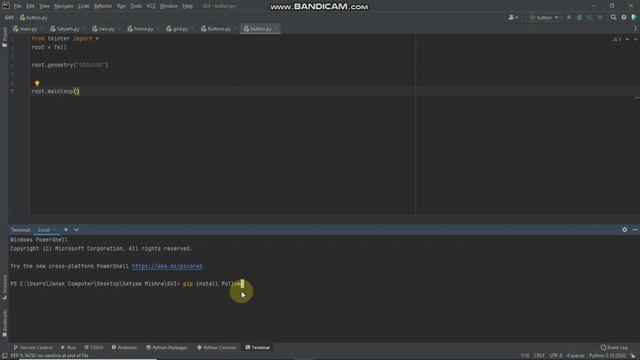Open the aka.ms/pscore6 link in terminal

point(167,266)
